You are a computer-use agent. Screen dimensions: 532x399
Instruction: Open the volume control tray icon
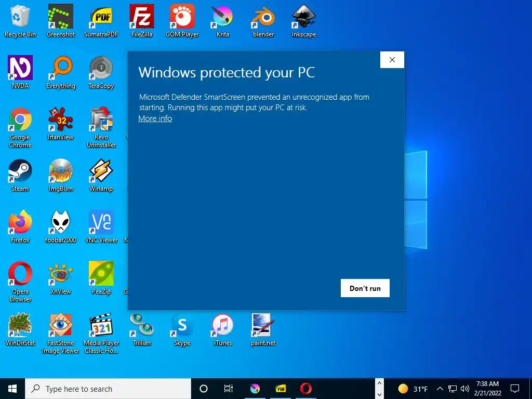point(465,389)
